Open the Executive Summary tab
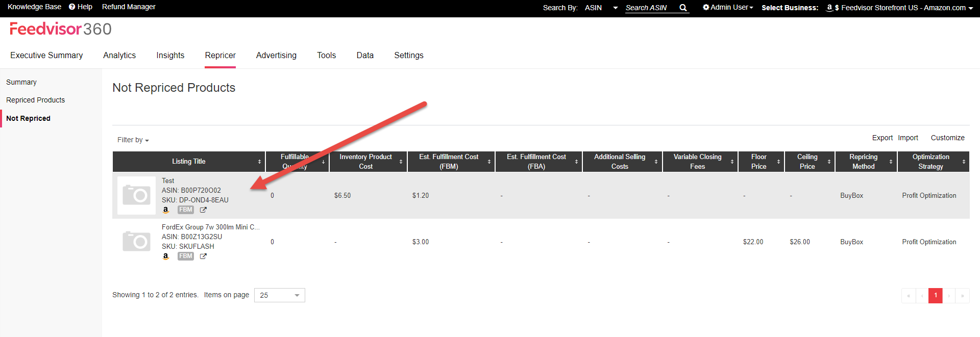Viewport: 980px width, 337px height. point(46,55)
